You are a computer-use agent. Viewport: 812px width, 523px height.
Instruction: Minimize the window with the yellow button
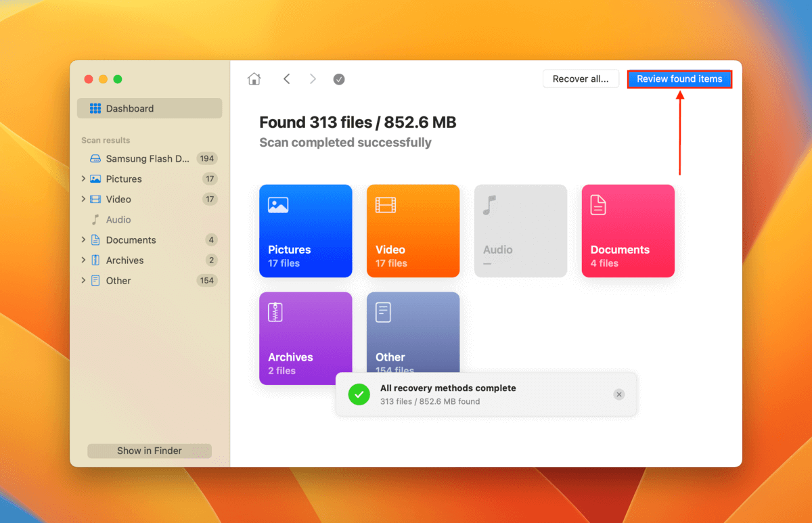[103, 79]
